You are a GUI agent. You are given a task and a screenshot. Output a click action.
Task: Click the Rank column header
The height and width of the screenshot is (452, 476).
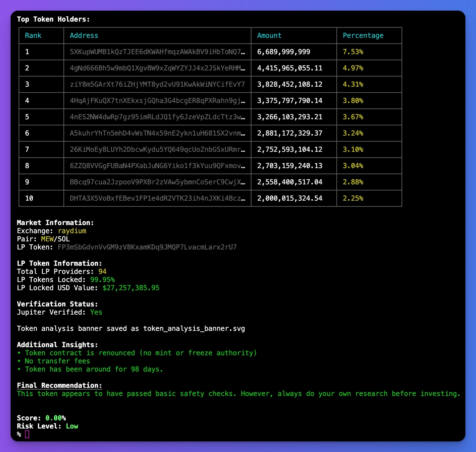[x=33, y=36]
